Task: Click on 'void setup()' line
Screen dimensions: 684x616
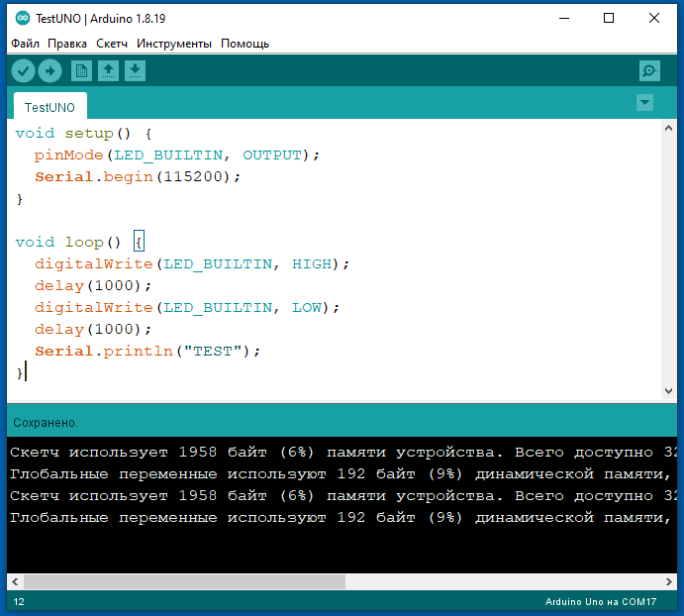Action: [83, 133]
